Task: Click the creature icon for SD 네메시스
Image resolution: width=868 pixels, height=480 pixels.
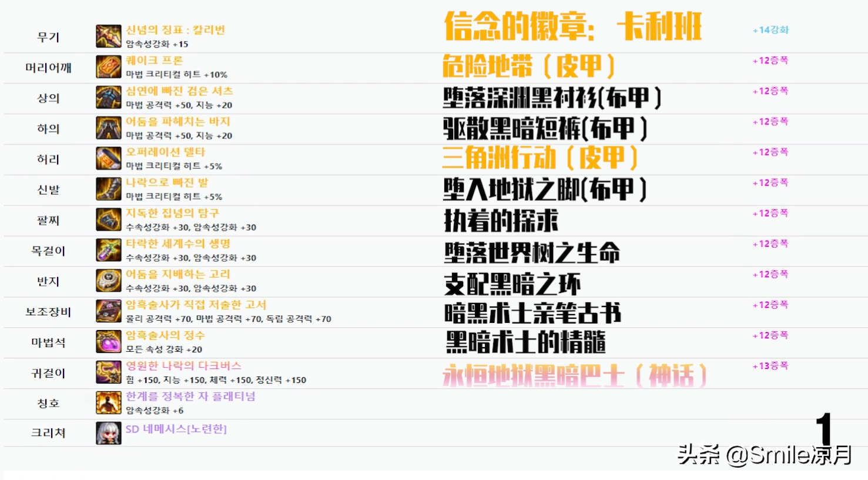Action: 109,433
